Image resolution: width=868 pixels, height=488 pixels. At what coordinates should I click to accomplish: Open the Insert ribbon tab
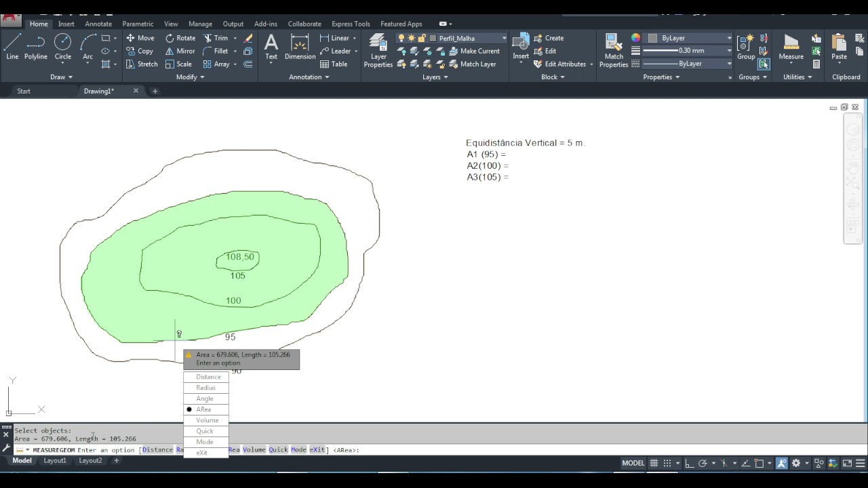click(x=66, y=24)
